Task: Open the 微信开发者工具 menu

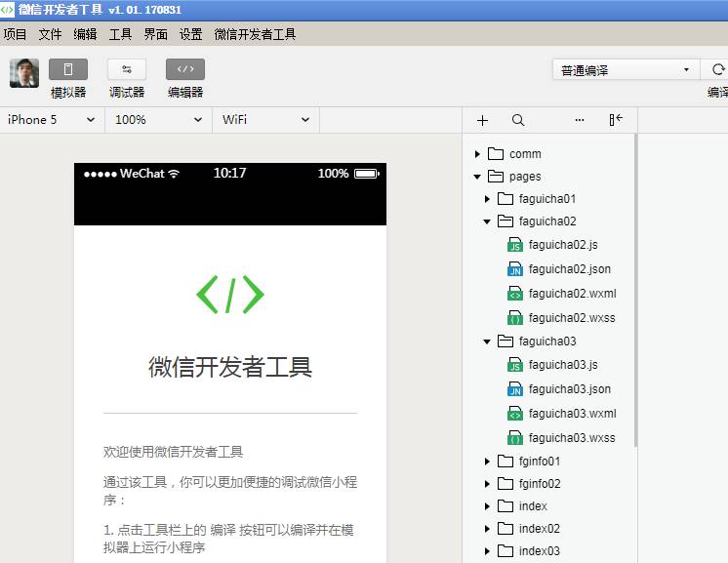Action: coord(255,34)
